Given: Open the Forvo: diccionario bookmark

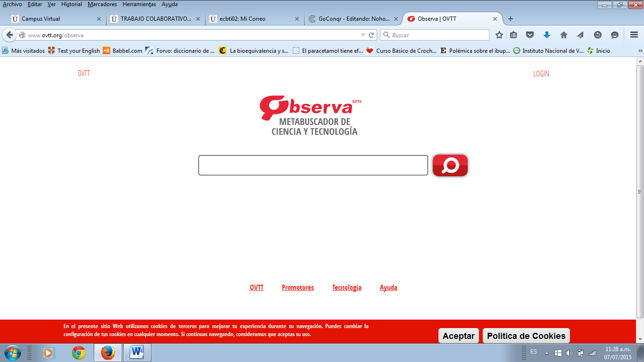Looking at the screenshot, I should pyautogui.click(x=180, y=50).
